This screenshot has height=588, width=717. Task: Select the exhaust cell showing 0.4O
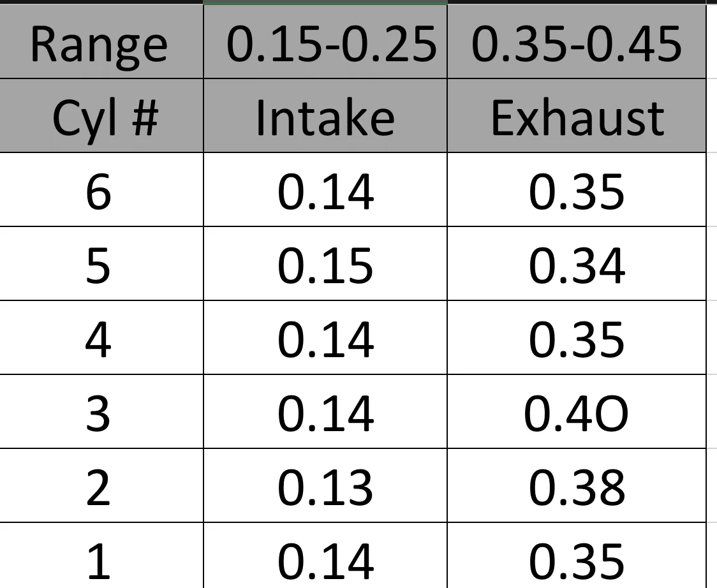[577, 411]
